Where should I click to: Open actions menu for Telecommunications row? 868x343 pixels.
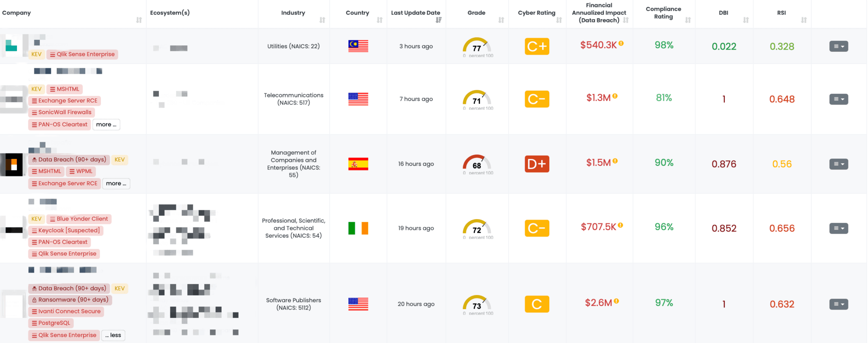tap(839, 99)
